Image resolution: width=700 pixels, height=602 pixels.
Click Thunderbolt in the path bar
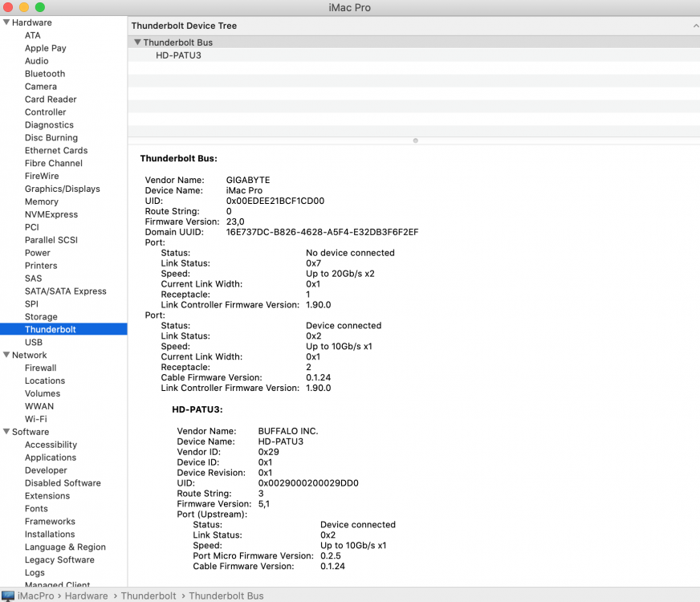point(149,596)
